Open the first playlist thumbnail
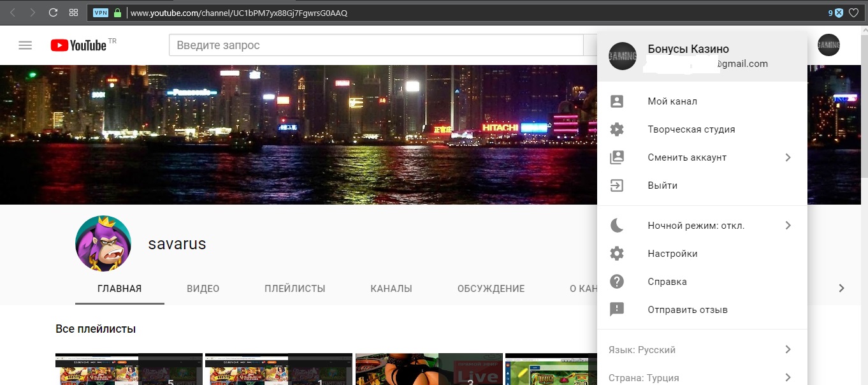 click(129, 369)
